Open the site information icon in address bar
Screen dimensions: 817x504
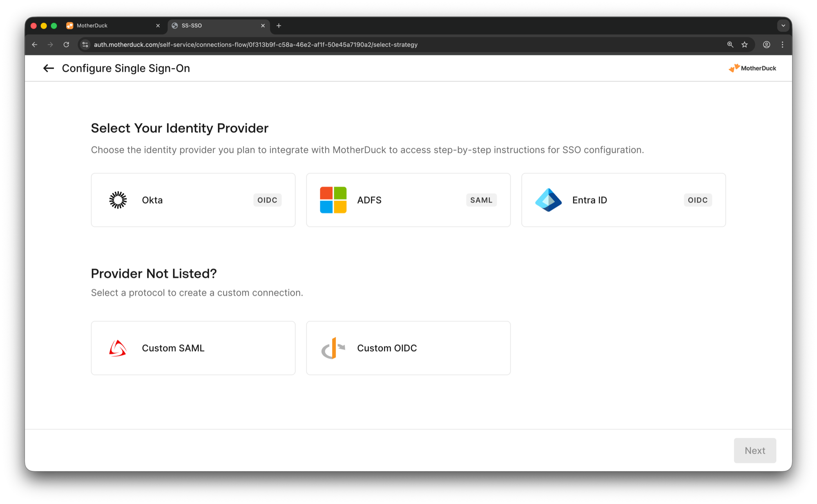[85, 45]
